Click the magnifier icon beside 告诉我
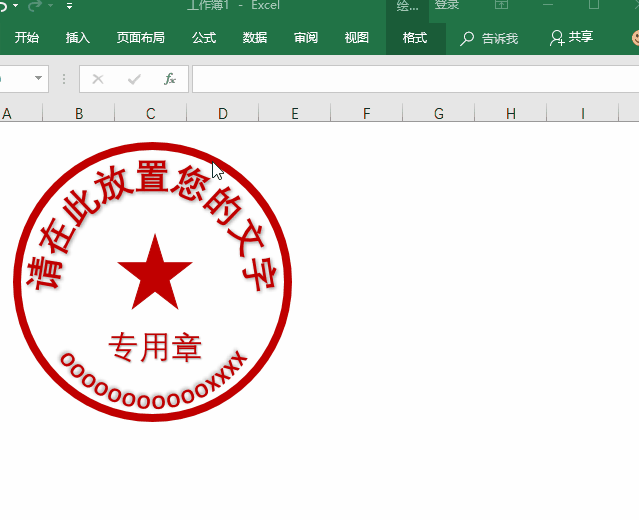Screen dimensions: 639x520 pyautogui.click(x=467, y=38)
